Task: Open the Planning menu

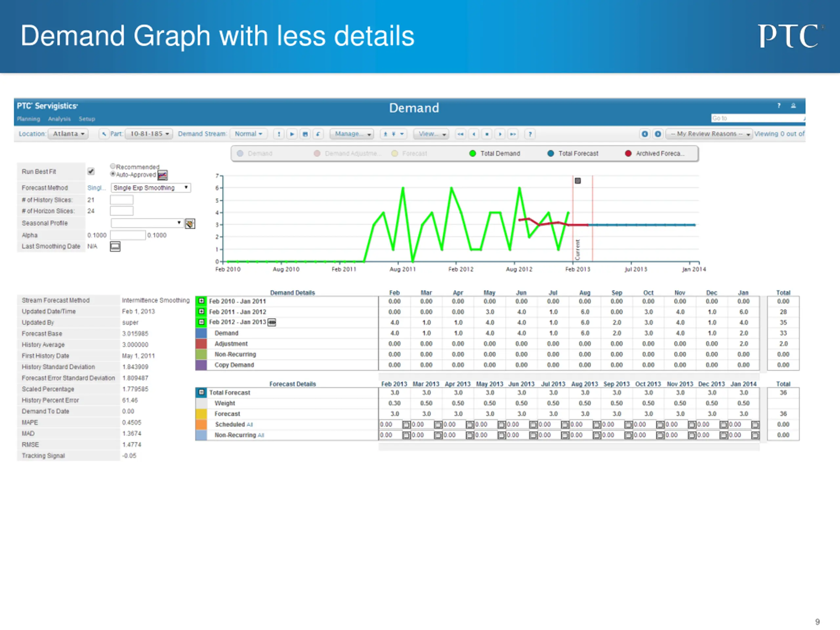Action: 29,119
